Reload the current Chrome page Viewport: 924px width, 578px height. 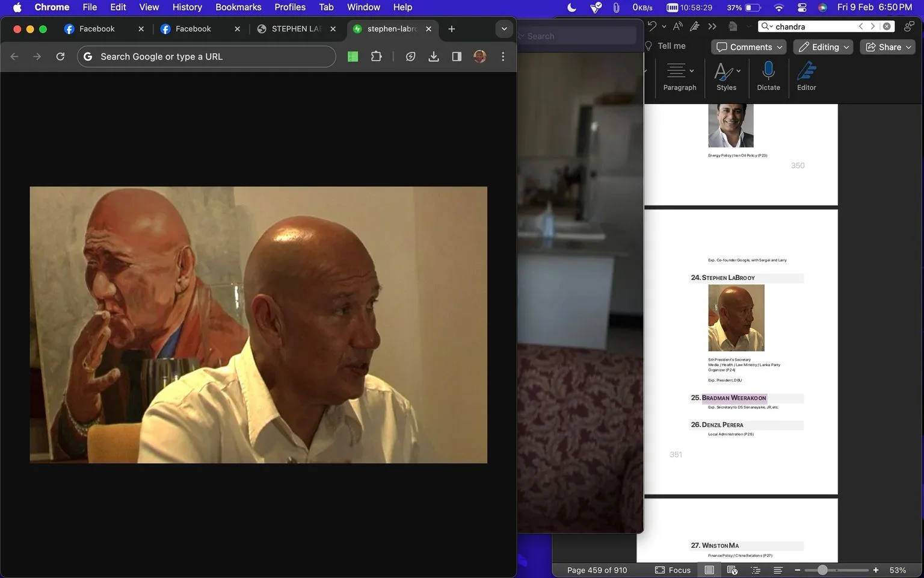pyautogui.click(x=60, y=56)
